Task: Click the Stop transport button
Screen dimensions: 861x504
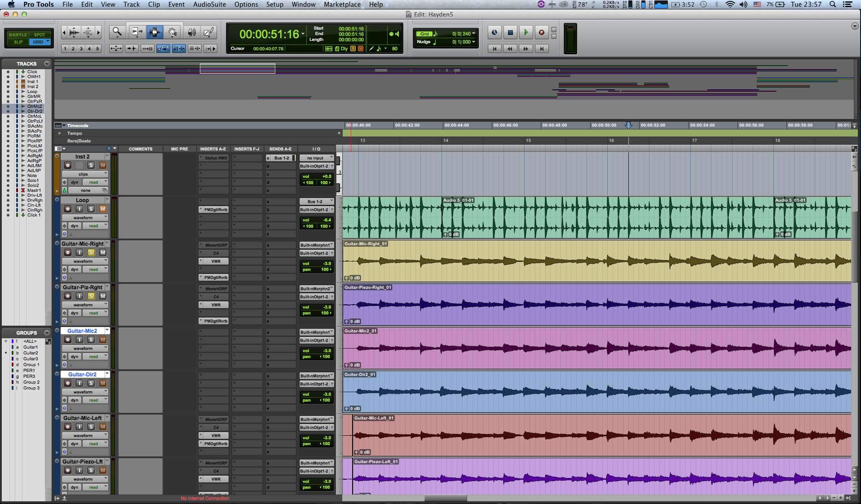Action: [510, 32]
